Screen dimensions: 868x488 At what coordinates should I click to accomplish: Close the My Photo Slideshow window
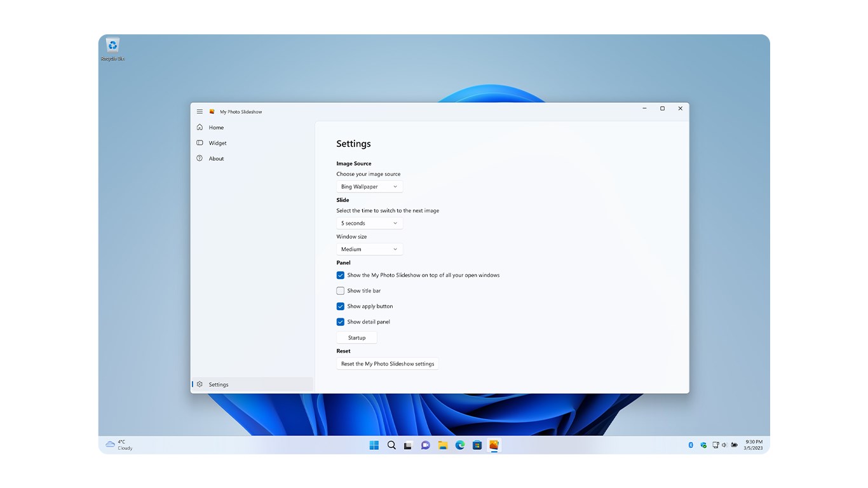680,109
